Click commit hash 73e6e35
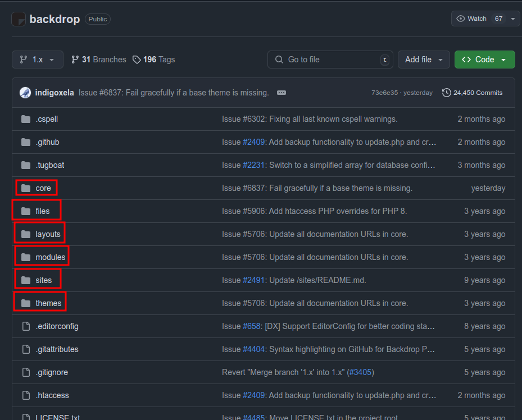The width and height of the screenshot is (522, 420). [x=384, y=93]
